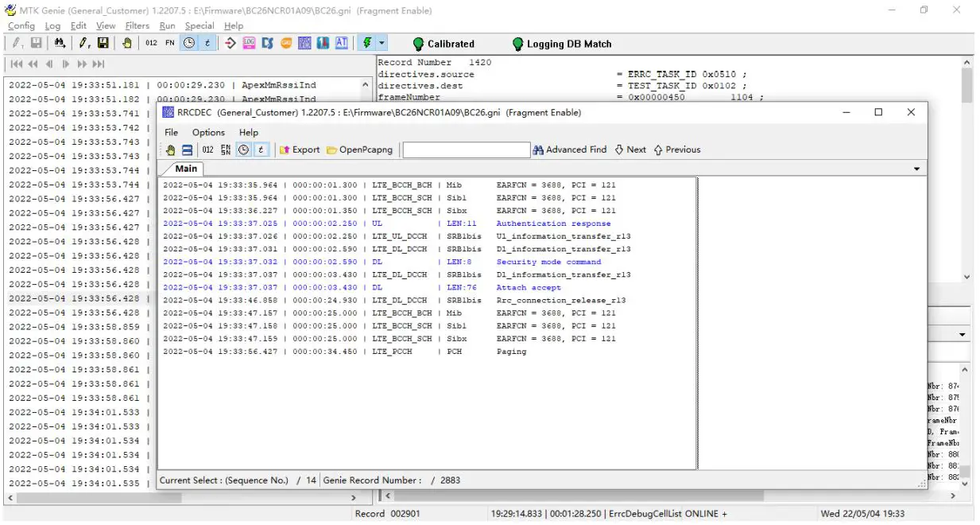
Task: Click the orange circle icon in Genie toolbar
Action: click(x=286, y=43)
